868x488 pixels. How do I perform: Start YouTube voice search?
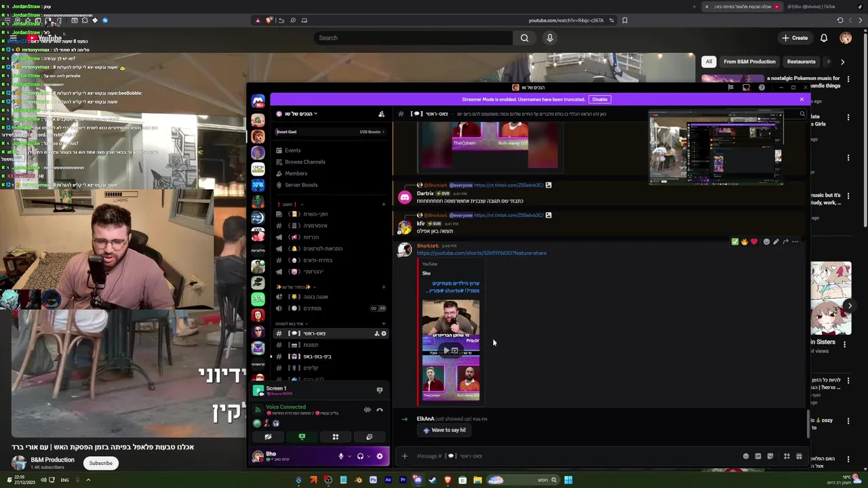click(x=550, y=38)
